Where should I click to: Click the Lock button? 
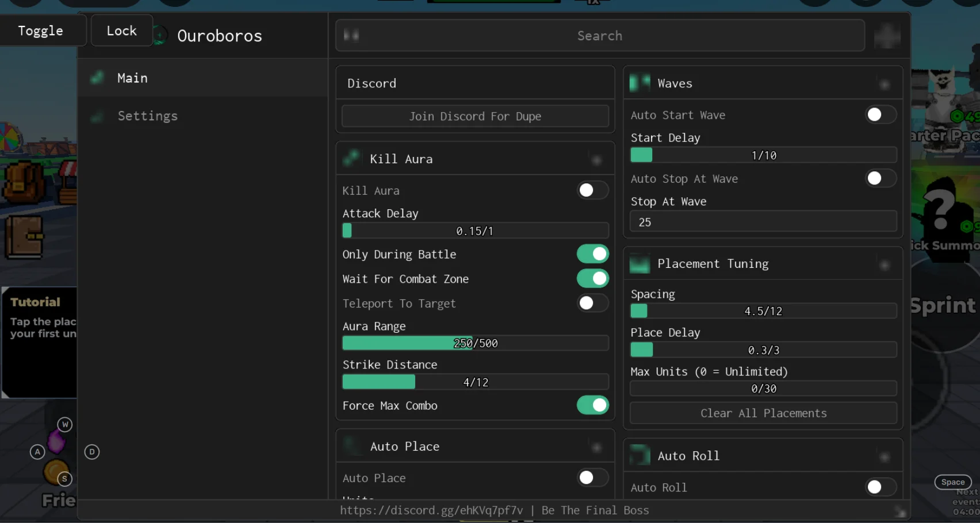(122, 30)
